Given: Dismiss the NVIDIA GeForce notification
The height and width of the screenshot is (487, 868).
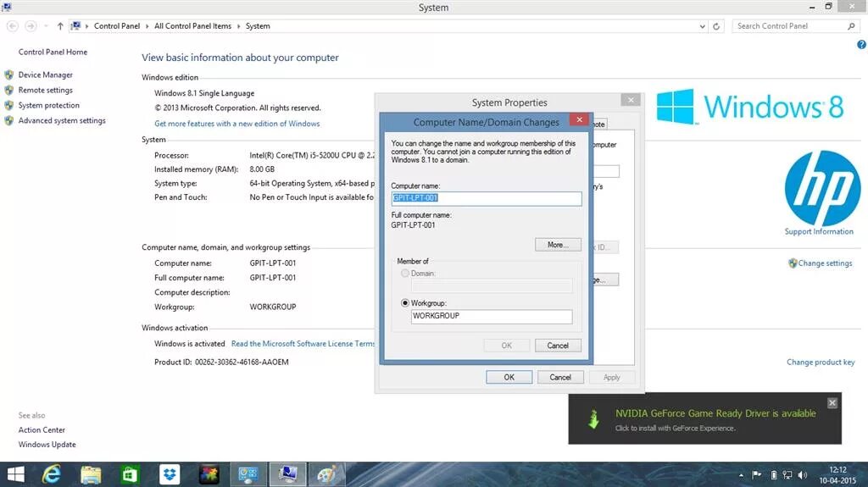Looking at the screenshot, I should (832, 403).
